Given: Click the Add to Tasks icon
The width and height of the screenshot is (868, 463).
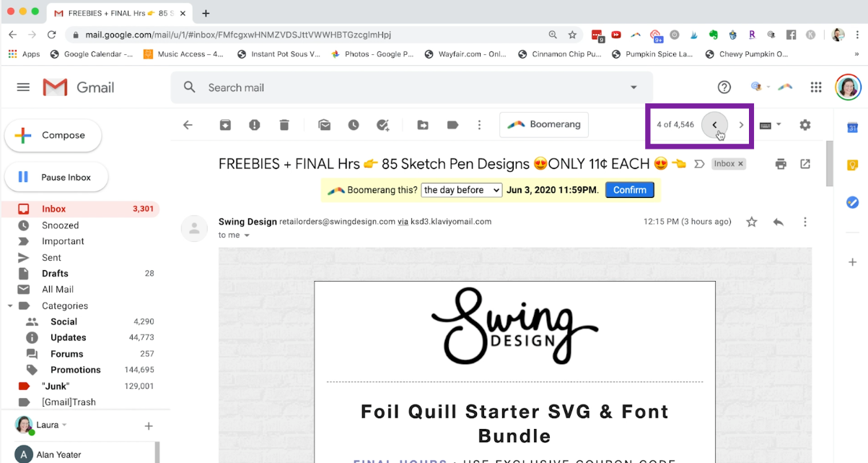Looking at the screenshot, I should click(383, 125).
